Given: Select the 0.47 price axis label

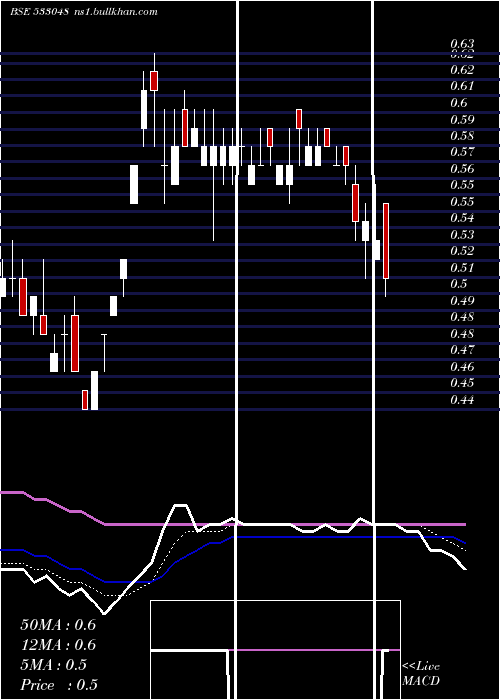Looking at the screenshot, I should click(x=462, y=350).
